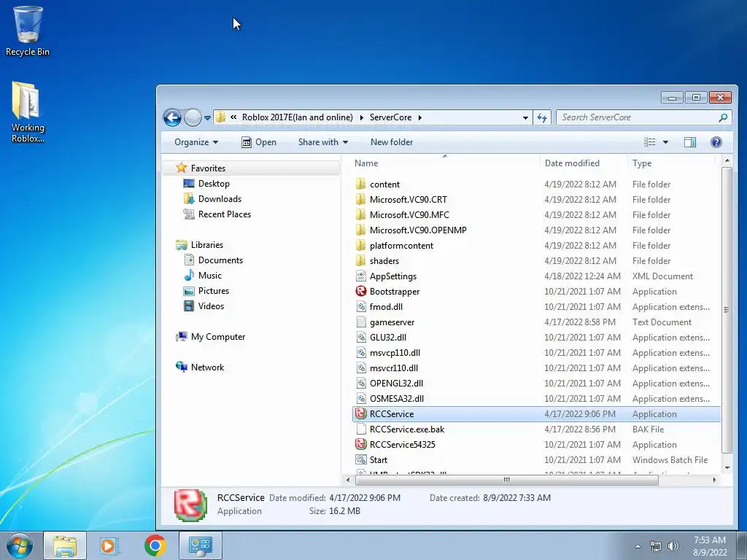Image resolution: width=747 pixels, height=560 pixels.
Task: Select the OPENGL32.dll file
Action: [x=396, y=384]
